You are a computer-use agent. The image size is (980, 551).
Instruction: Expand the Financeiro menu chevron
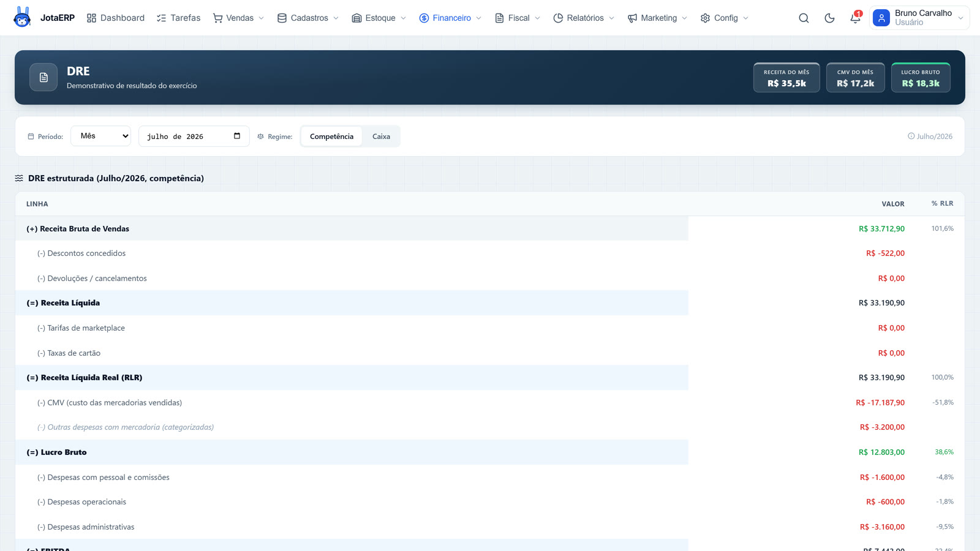pos(479,18)
